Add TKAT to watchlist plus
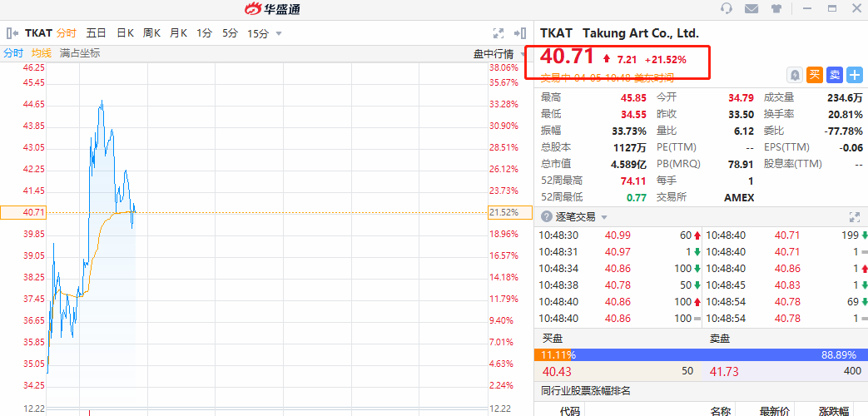The image size is (868, 416). [x=855, y=75]
